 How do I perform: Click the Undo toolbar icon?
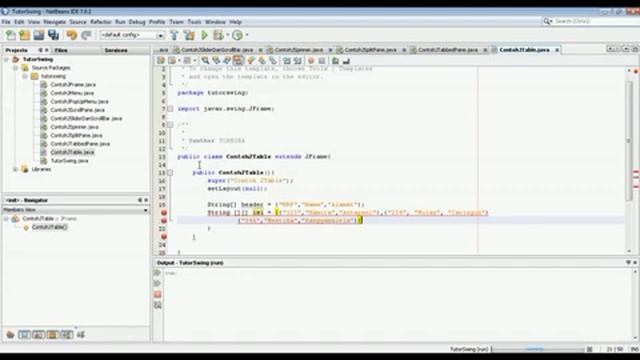72,35
